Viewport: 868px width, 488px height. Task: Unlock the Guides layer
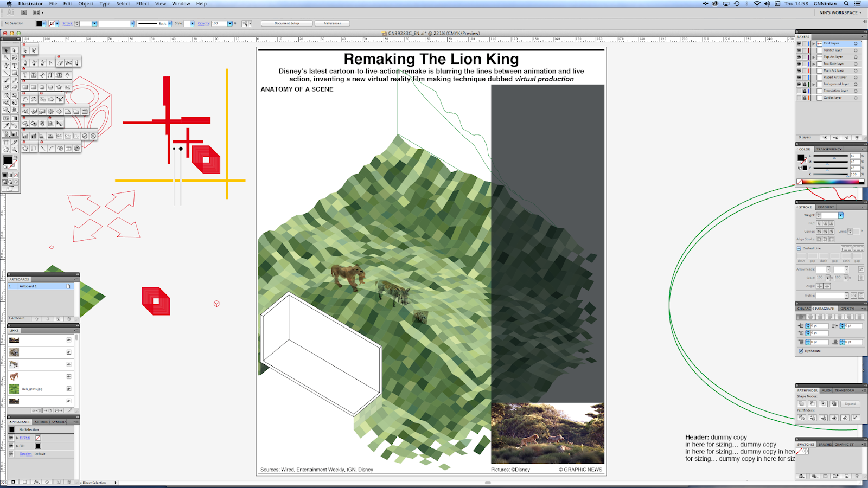[x=805, y=98]
